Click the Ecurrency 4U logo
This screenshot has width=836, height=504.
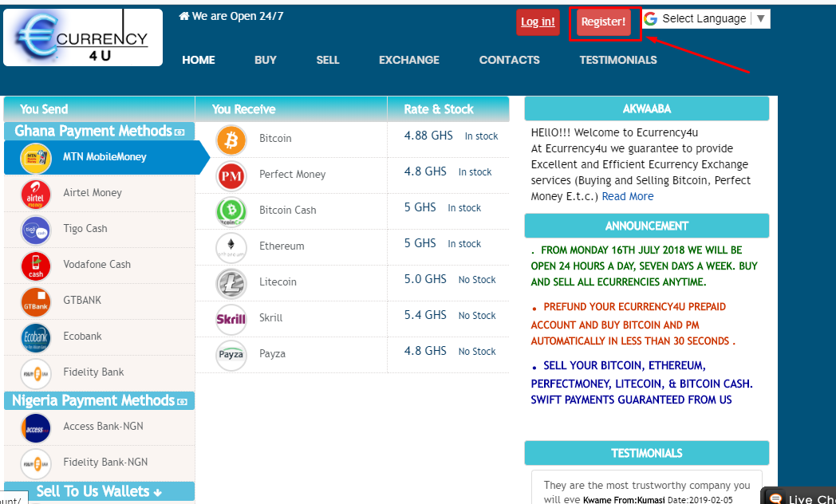click(83, 37)
